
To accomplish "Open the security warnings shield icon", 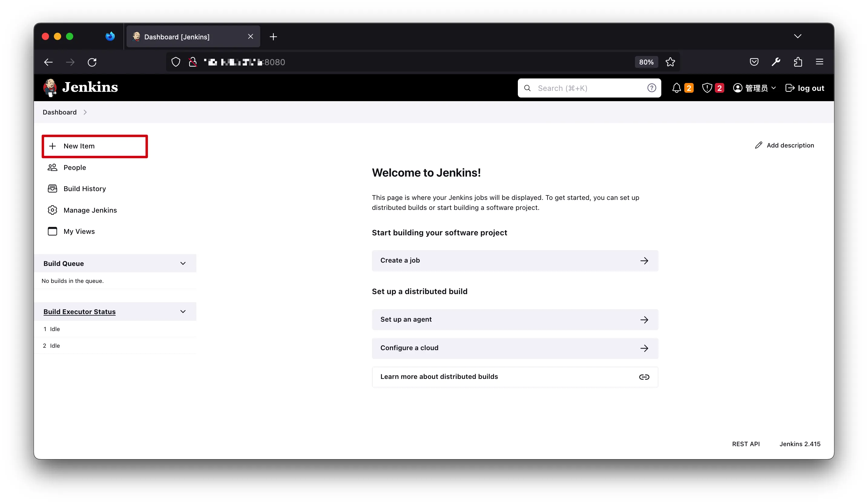I will tap(707, 88).
